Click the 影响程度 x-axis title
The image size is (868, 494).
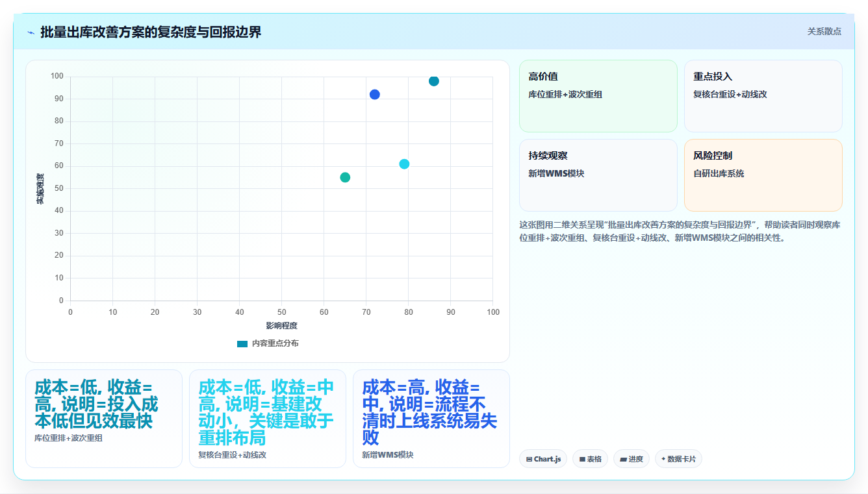[281, 326]
